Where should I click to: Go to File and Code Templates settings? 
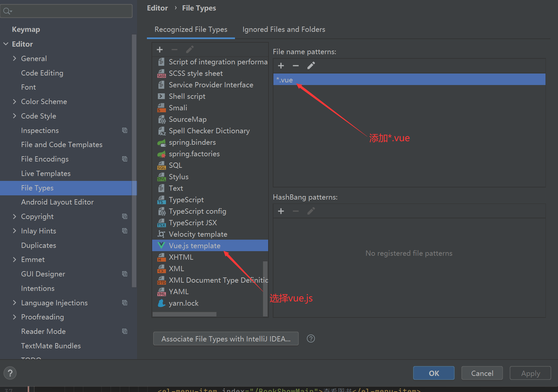tap(62, 144)
